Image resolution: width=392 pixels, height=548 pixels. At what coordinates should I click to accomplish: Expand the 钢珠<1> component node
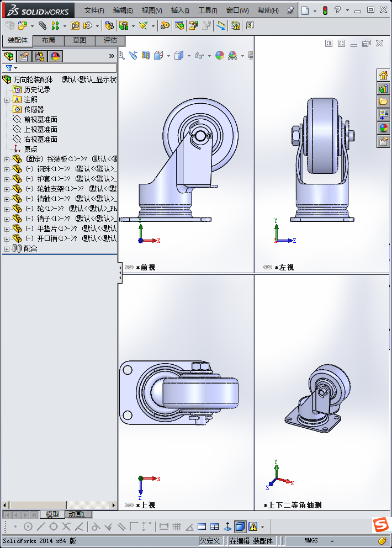click(x=7, y=169)
